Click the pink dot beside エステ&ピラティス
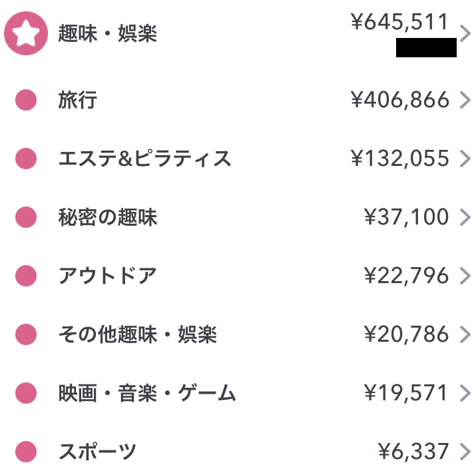The image size is (476, 471). pos(26,159)
